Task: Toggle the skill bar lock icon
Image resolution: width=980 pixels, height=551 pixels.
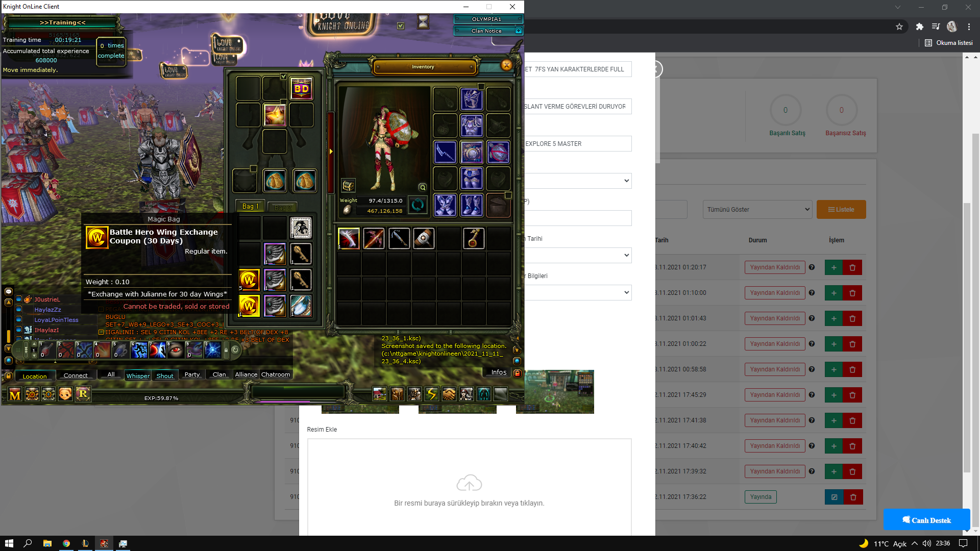Action: tap(226, 350)
